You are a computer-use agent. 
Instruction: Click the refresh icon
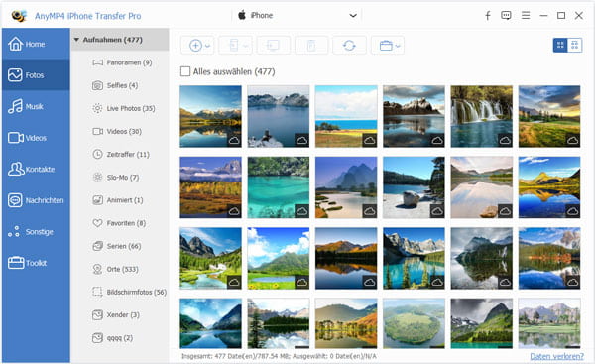click(349, 46)
